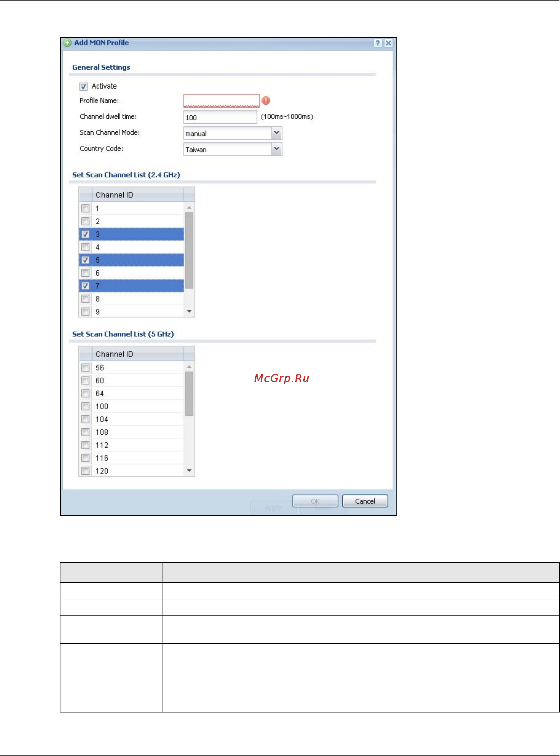This screenshot has height=756, width=560.
Task: Check channel 60 in 5 GHz list
Action: (x=85, y=380)
